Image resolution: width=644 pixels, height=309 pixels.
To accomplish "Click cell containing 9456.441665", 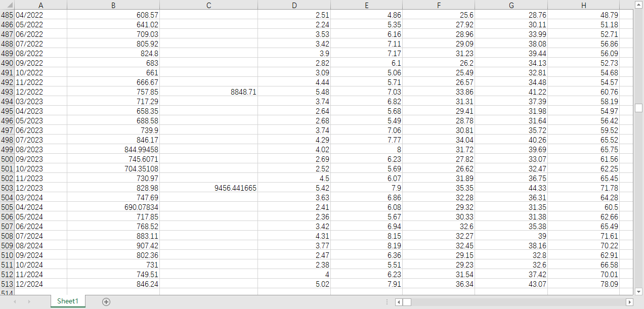I will pyautogui.click(x=208, y=188).
